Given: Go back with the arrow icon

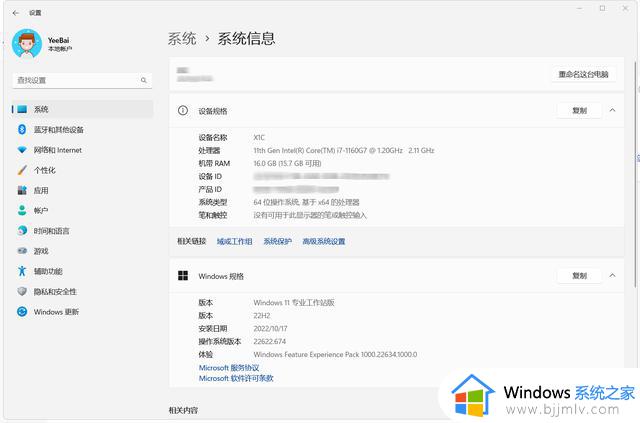Looking at the screenshot, I should click(x=16, y=13).
